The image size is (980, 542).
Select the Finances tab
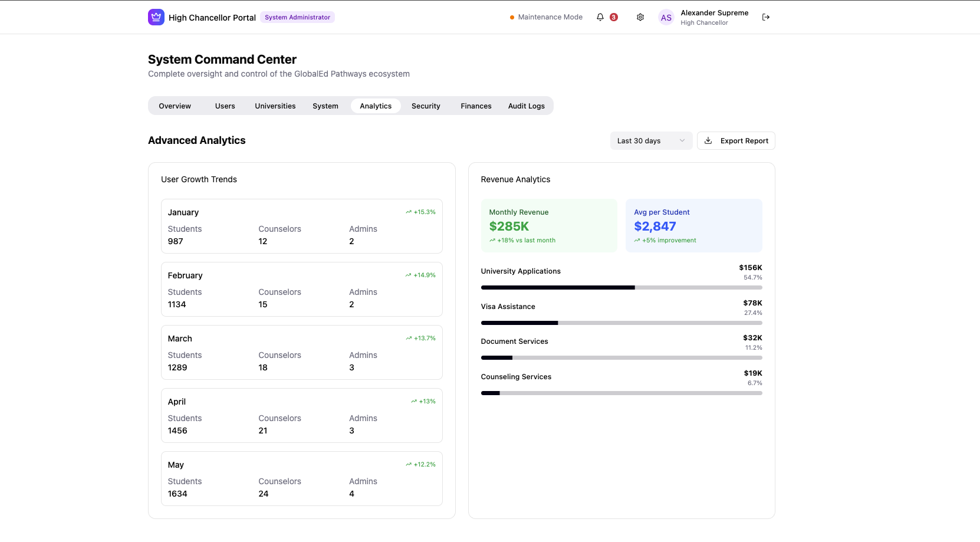coord(476,106)
